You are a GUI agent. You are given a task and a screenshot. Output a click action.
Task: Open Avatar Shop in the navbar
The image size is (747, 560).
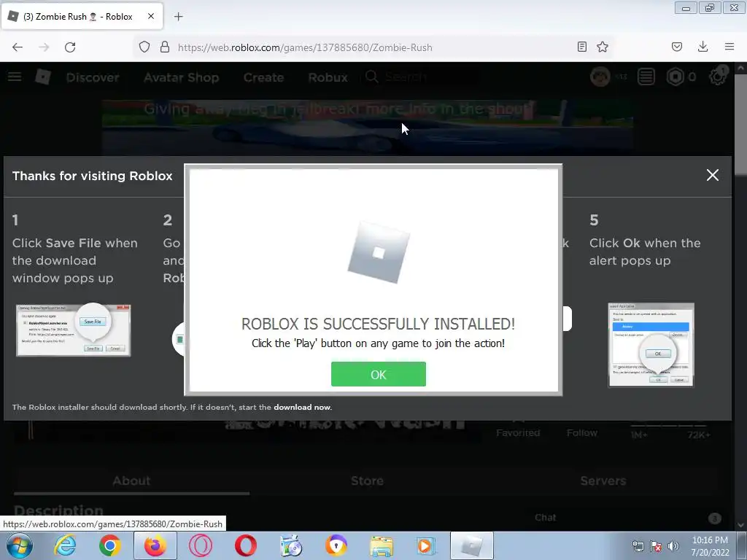tap(181, 77)
